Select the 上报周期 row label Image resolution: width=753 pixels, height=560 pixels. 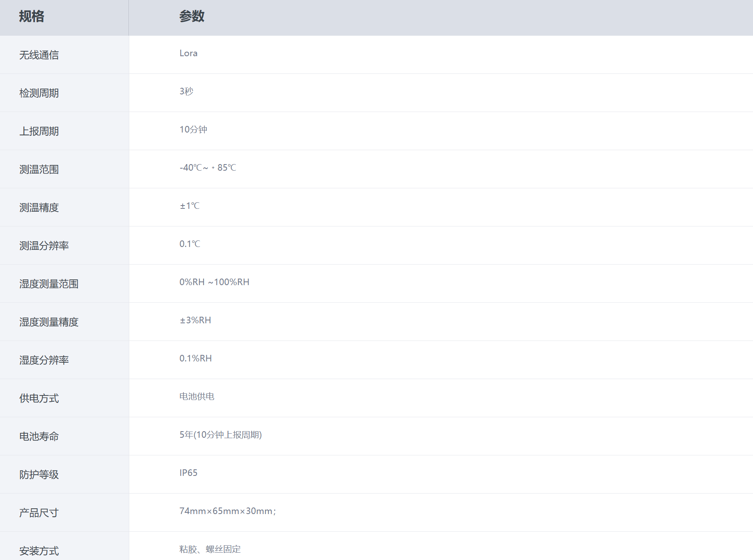coord(39,131)
